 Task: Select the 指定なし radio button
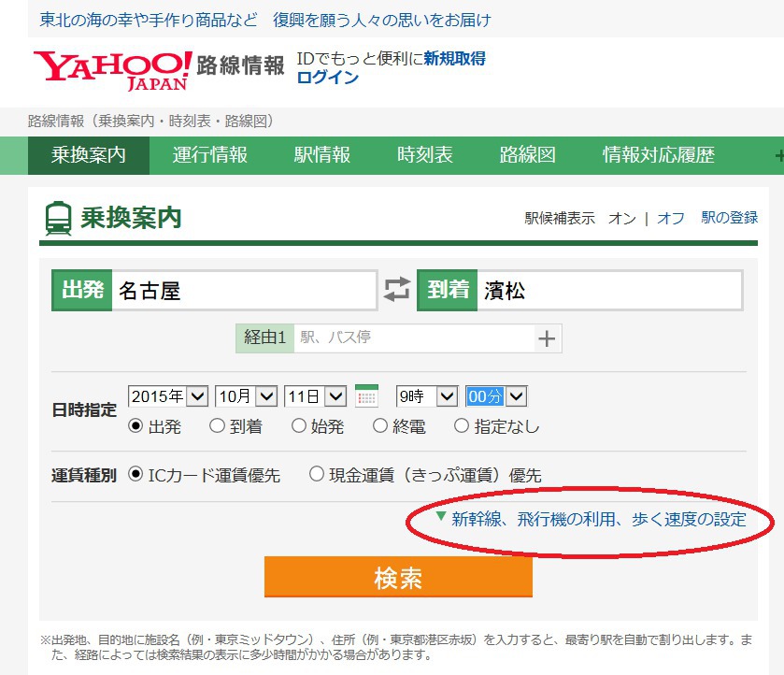[x=461, y=425]
